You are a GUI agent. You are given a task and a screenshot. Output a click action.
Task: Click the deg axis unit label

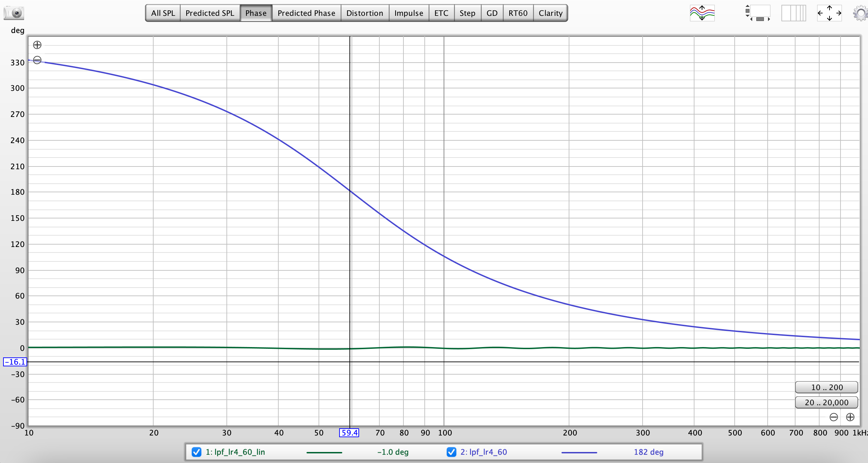pos(18,31)
